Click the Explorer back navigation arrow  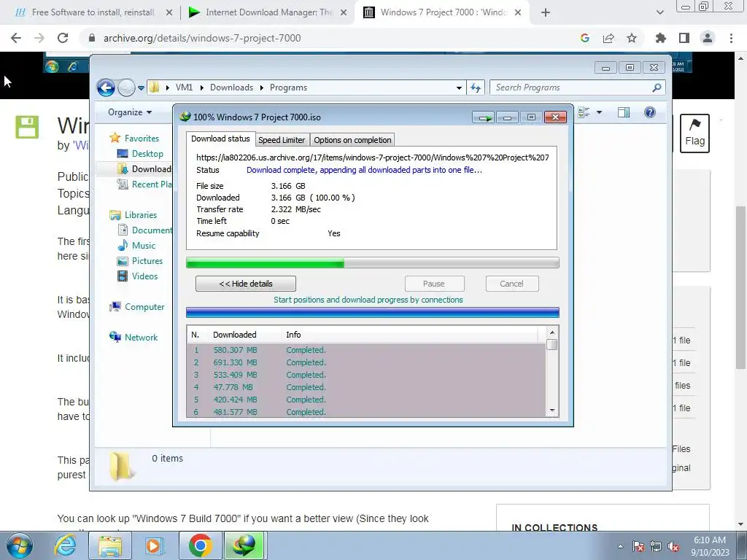click(106, 87)
